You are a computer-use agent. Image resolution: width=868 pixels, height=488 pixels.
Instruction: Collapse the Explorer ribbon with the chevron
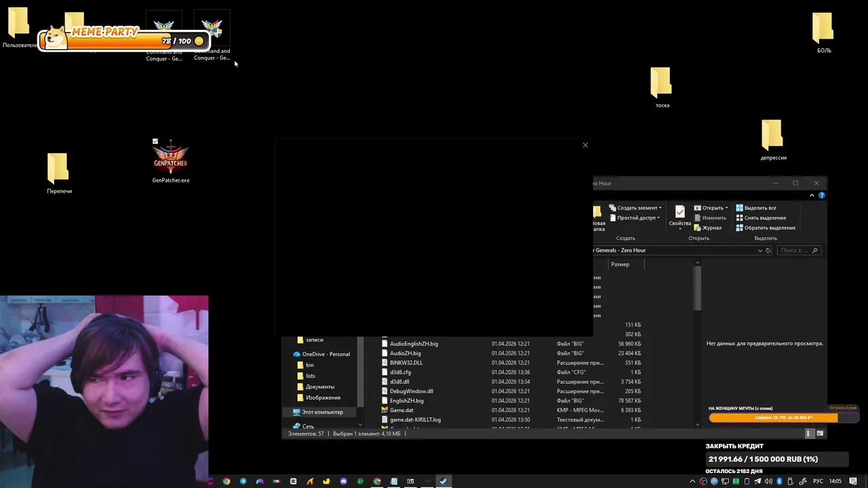point(812,195)
